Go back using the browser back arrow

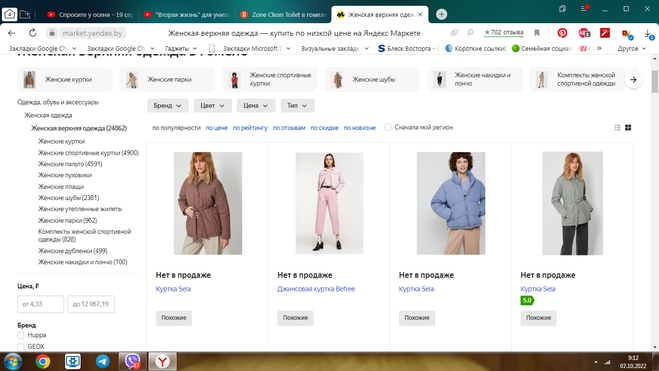pyautogui.click(x=11, y=33)
